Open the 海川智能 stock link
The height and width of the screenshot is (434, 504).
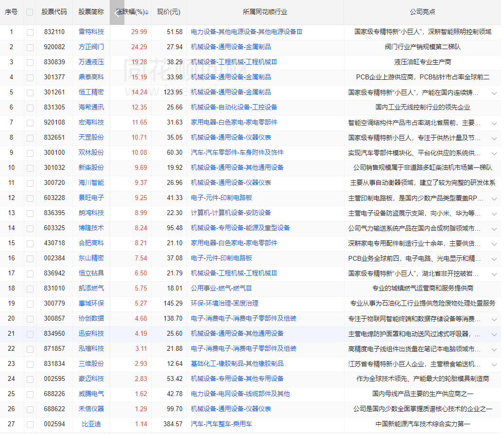pyautogui.click(x=91, y=183)
